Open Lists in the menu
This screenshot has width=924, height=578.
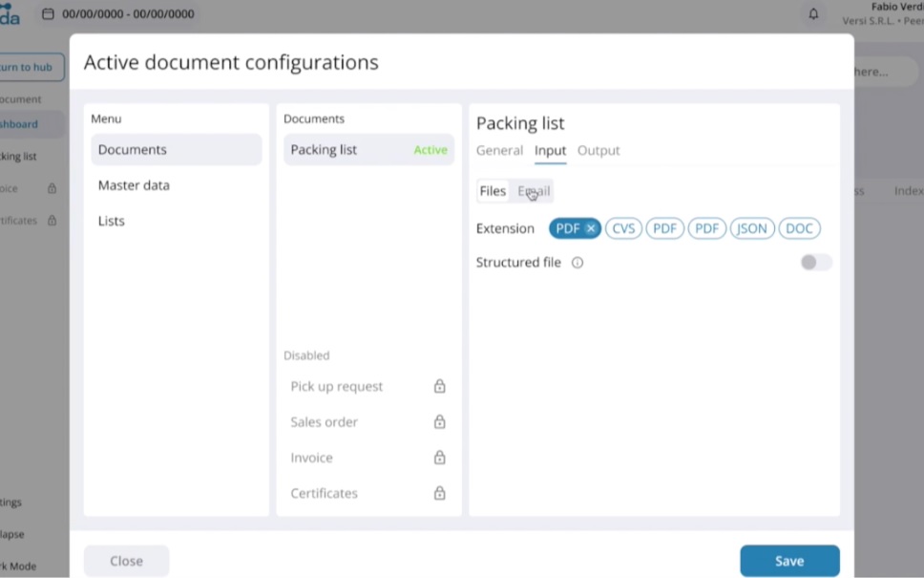click(112, 221)
